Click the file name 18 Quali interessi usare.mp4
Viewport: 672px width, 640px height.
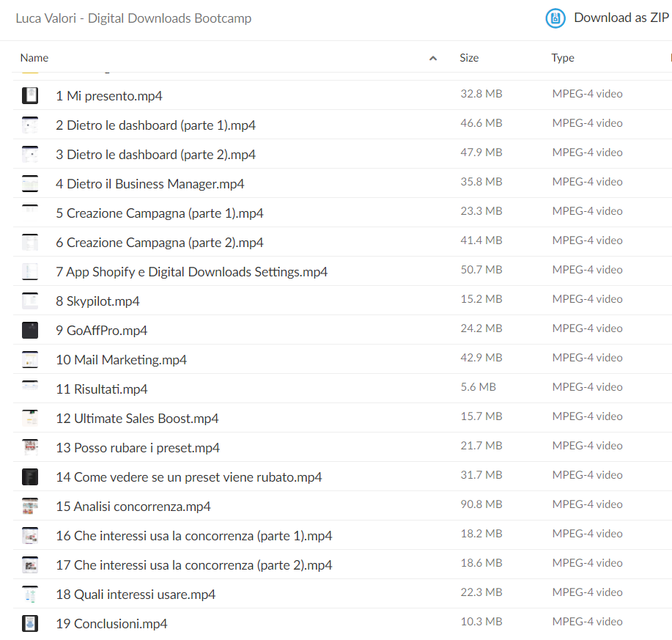(136, 595)
